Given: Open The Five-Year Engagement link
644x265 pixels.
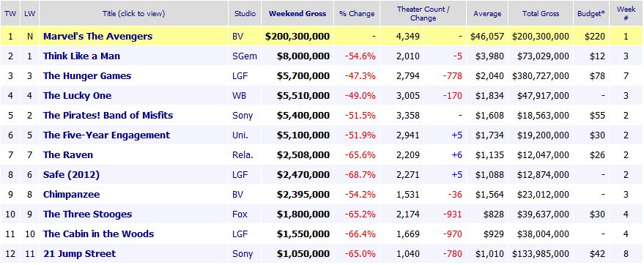Looking at the screenshot, I should coord(106,135).
